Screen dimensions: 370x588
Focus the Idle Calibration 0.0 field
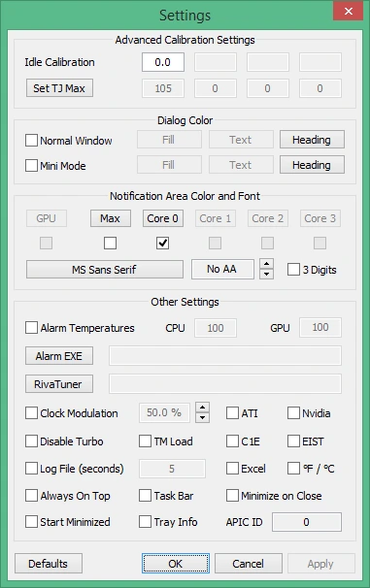(163, 62)
